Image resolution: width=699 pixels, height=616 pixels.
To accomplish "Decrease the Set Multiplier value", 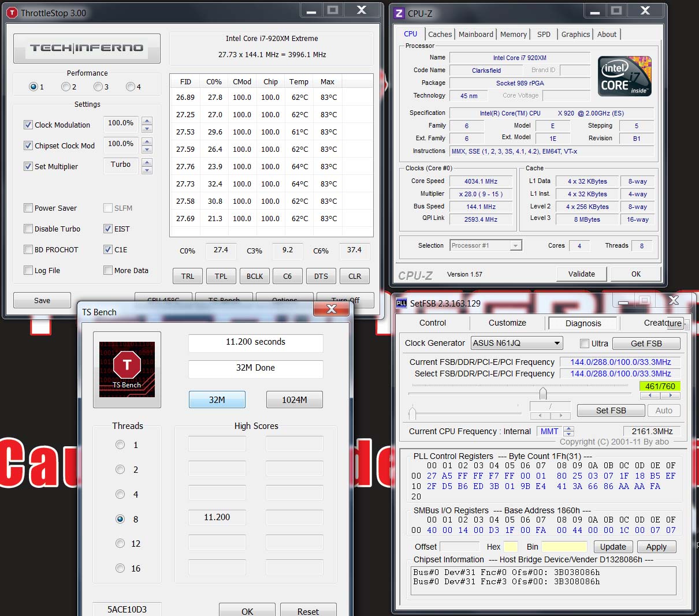I will [147, 170].
